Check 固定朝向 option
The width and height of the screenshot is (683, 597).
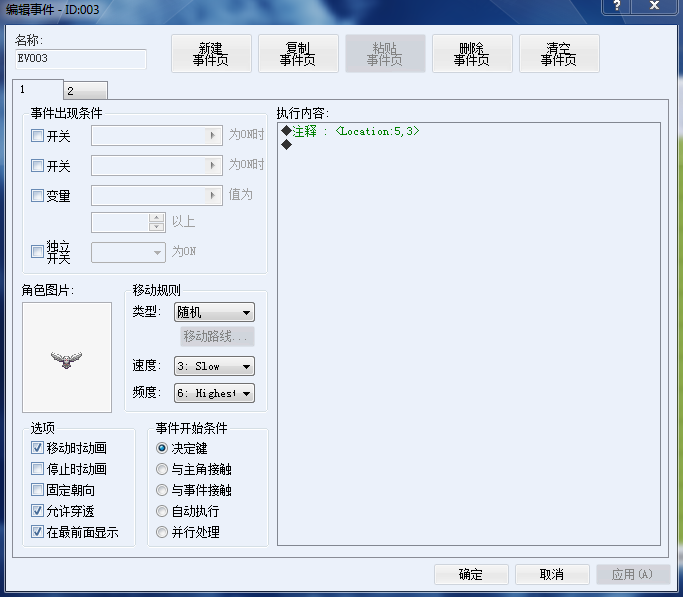pyautogui.click(x=37, y=489)
